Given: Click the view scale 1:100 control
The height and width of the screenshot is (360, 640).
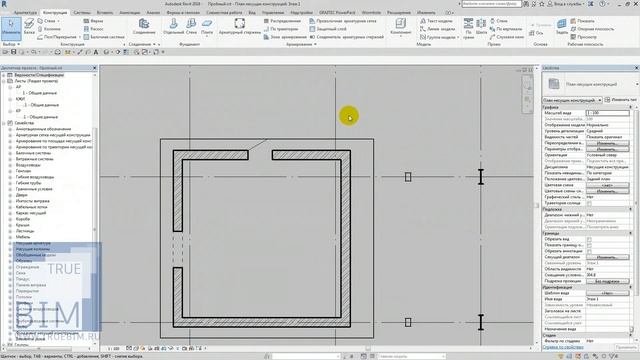Looking at the screenshot, I should [113, 349].
